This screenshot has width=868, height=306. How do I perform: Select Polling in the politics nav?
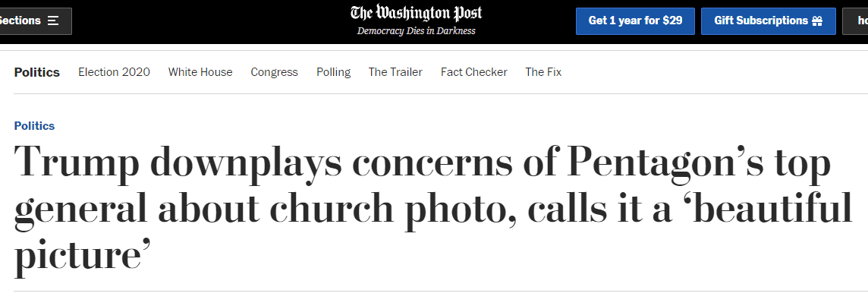(x=333, y=72)
